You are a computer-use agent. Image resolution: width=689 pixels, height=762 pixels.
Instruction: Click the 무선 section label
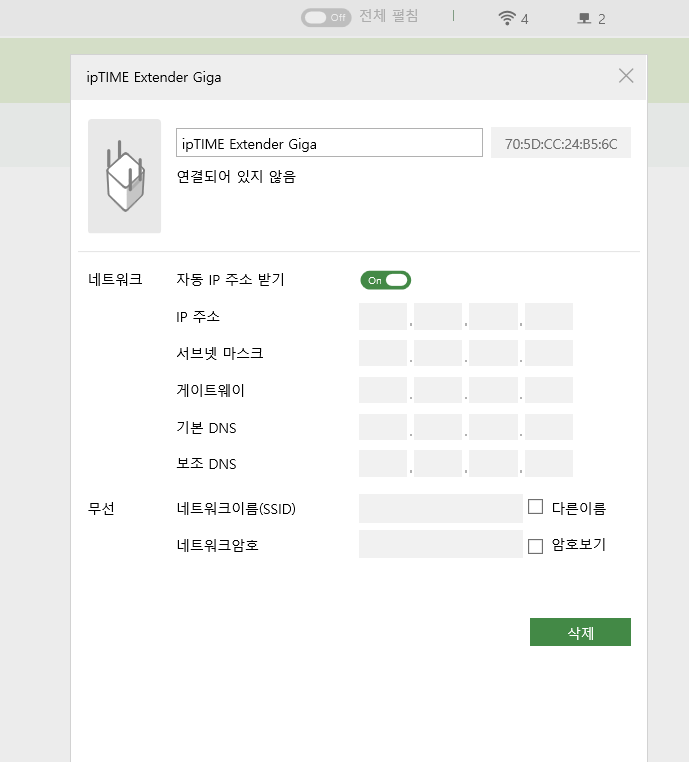click(101, 508)
